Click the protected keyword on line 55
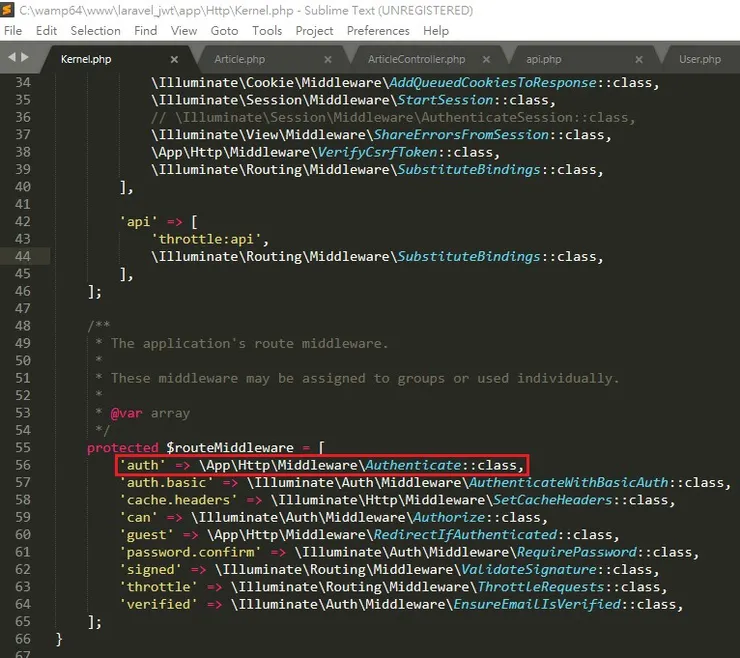Viewport: 740px width, 658px height. (x=123, y=447)
